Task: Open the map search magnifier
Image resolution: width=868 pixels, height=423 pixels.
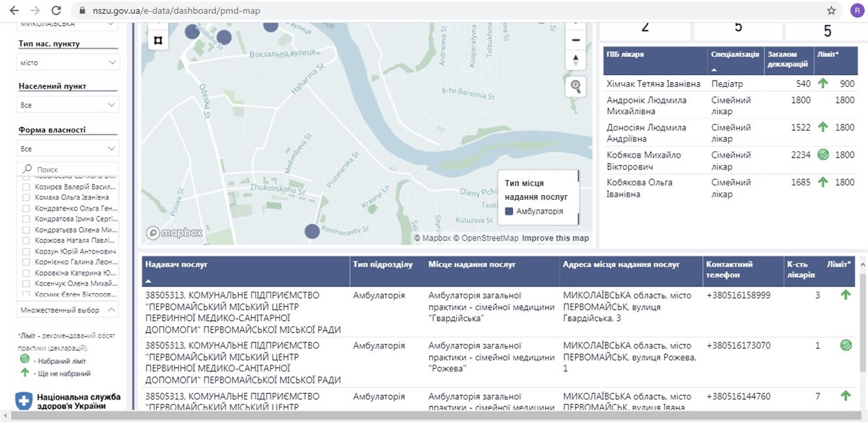Action: 576,86
